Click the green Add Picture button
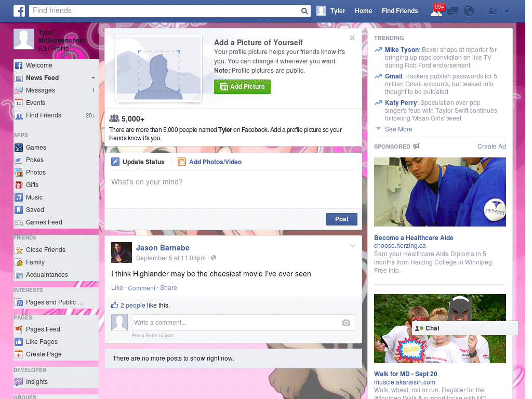The image size is (532, 399). (242, 87)
